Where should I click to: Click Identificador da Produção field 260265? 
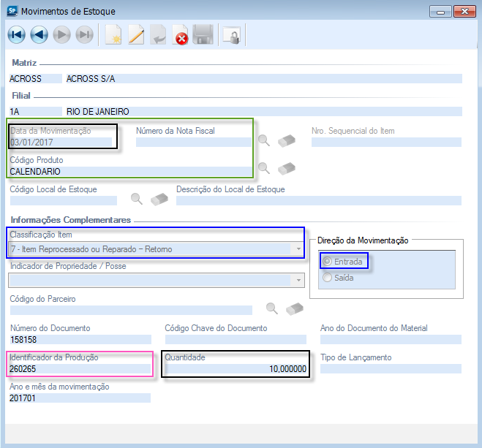click(80, 369)
